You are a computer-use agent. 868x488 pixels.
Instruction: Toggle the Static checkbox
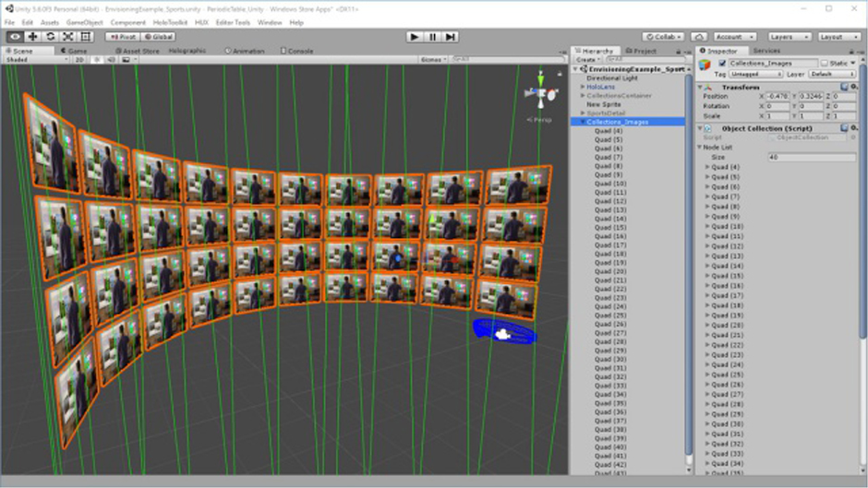pos(825,63)
